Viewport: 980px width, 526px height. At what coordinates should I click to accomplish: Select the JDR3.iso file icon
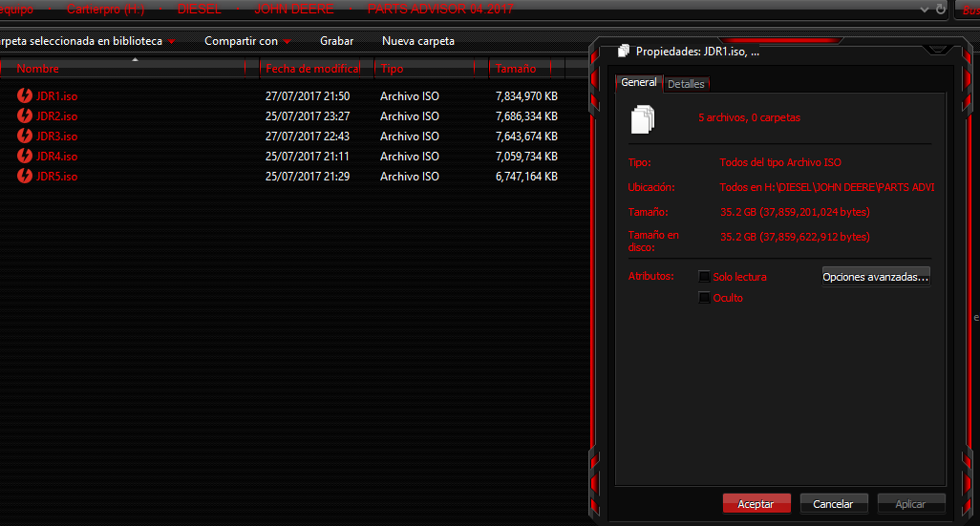click(x=25, y=136)
